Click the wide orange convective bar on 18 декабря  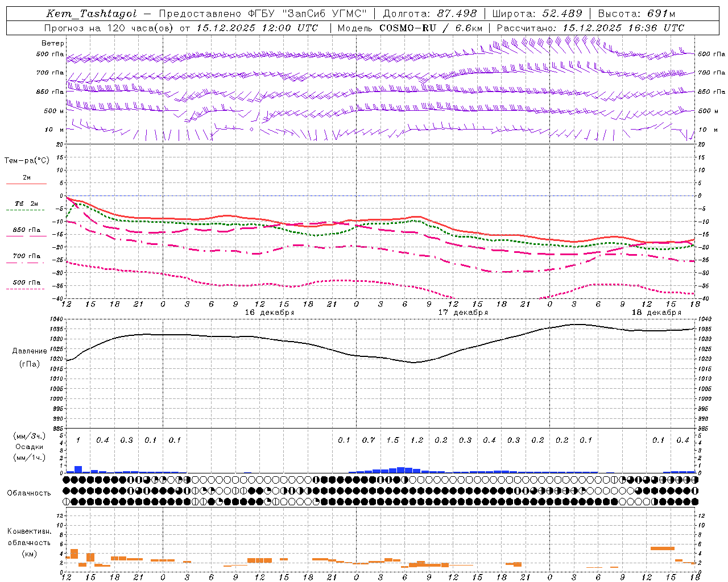[x=663, y=548]
